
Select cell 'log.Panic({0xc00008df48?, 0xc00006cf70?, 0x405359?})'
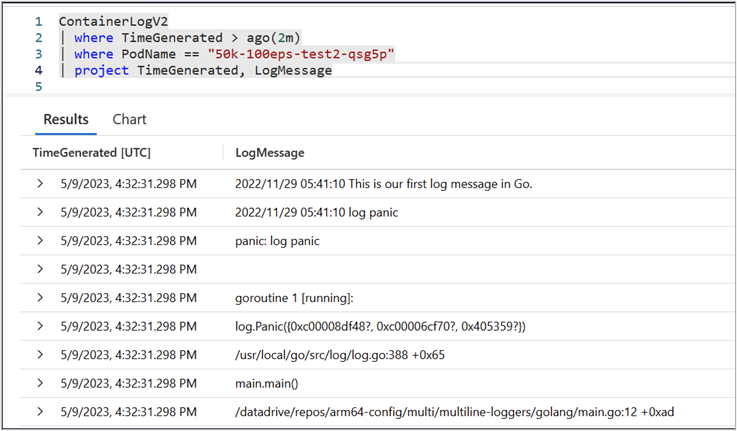380,327
